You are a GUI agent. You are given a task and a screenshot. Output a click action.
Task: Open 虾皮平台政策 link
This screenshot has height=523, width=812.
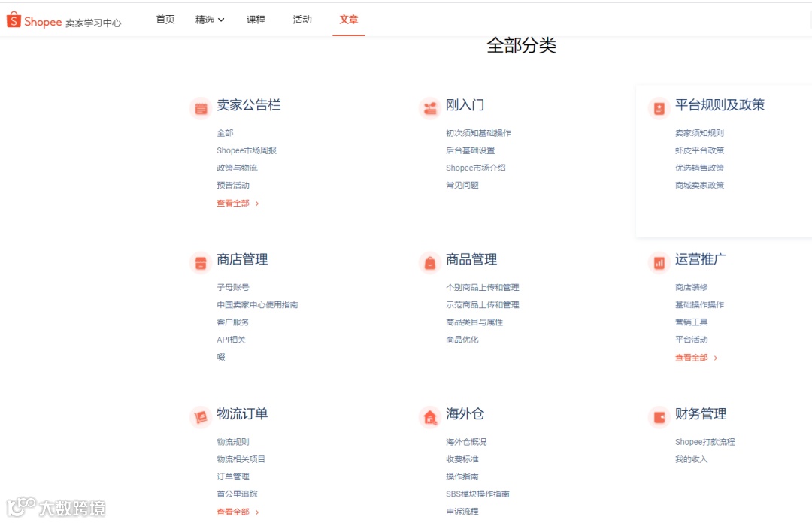pyautogui.click(x=699, y=150)
